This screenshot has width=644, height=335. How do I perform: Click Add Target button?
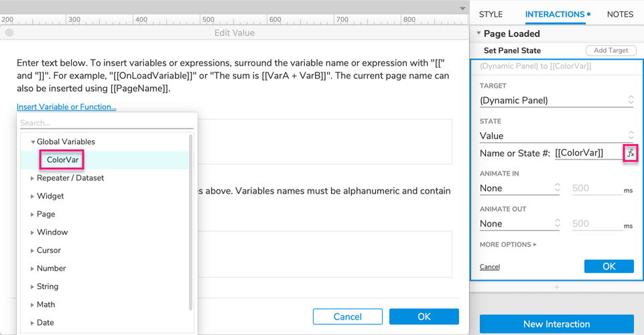pyautogui.click(x=610, y=51)
